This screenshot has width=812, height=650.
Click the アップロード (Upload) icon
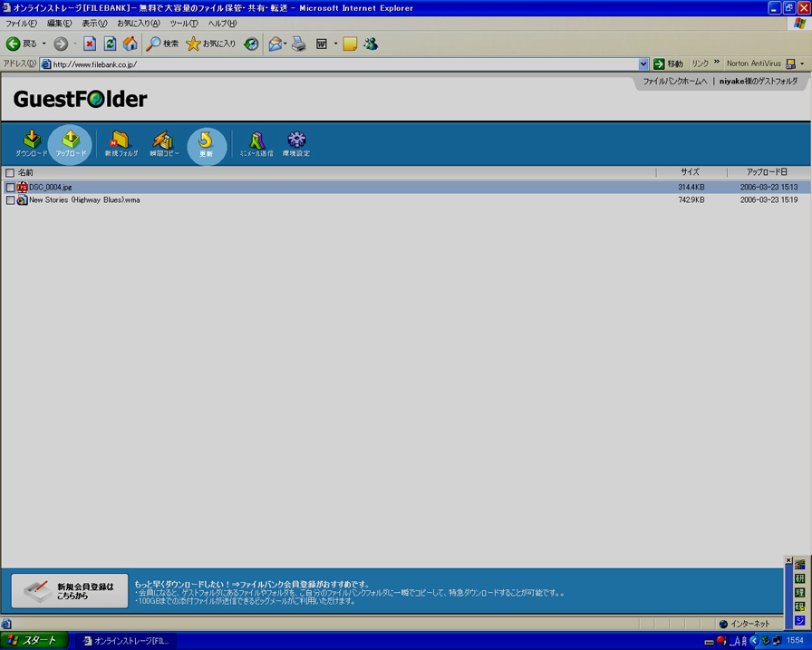click(x=71, y=143)
